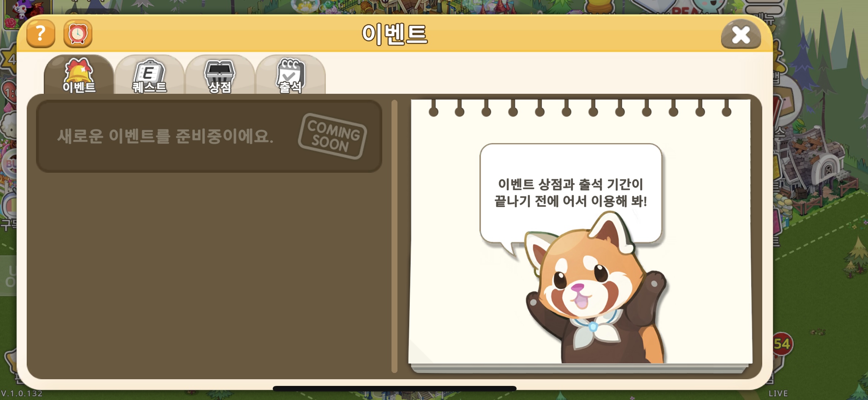This screenshot has height=400, width=868.
Task: Click the 이벤트 title header
Action: click(394, 34)
